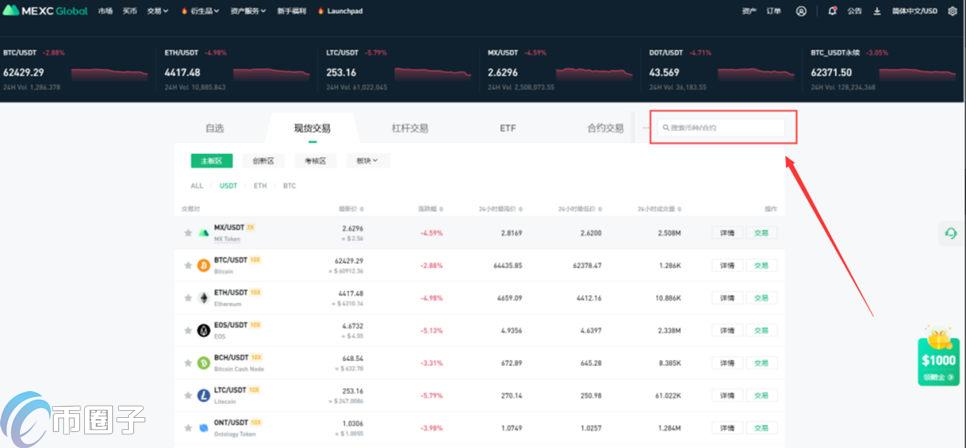Favorite the BTC/USDT pair star

coord(188,265)
